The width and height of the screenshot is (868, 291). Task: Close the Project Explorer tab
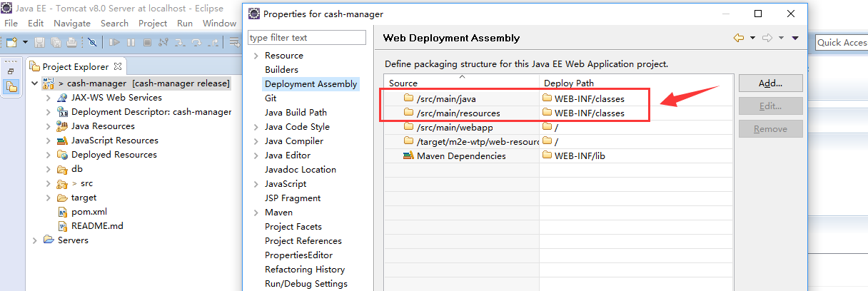[118, 66]
